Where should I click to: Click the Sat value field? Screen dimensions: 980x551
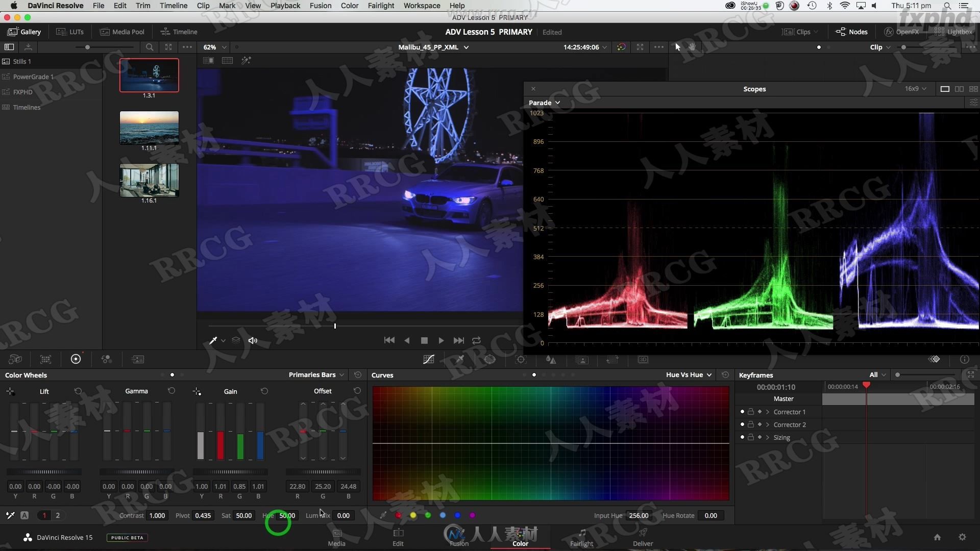tap(243, 515)
